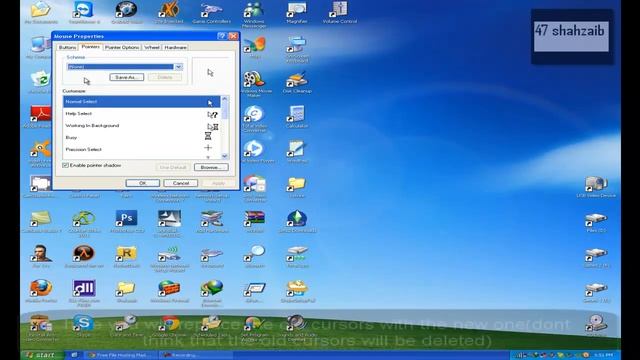640x360 pixels.
Task: Open Skype desktop shortcut
Action: (84, 326)
